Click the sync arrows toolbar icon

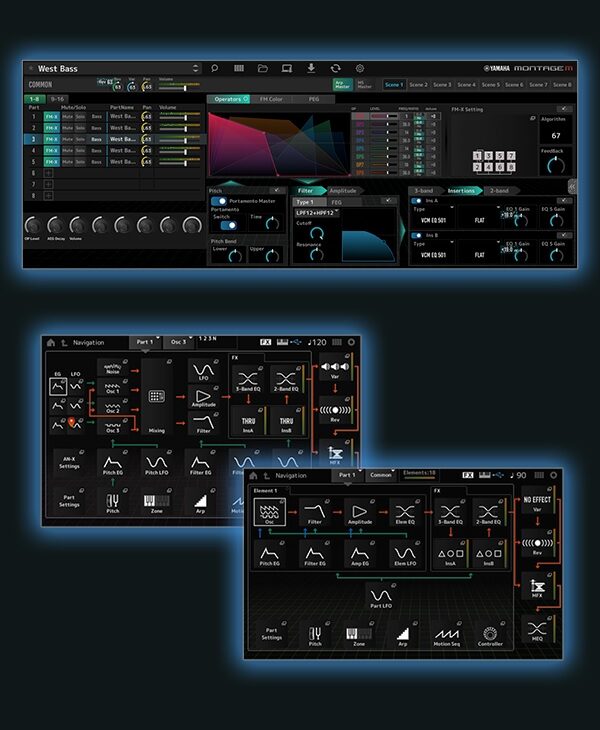(336, 68)
